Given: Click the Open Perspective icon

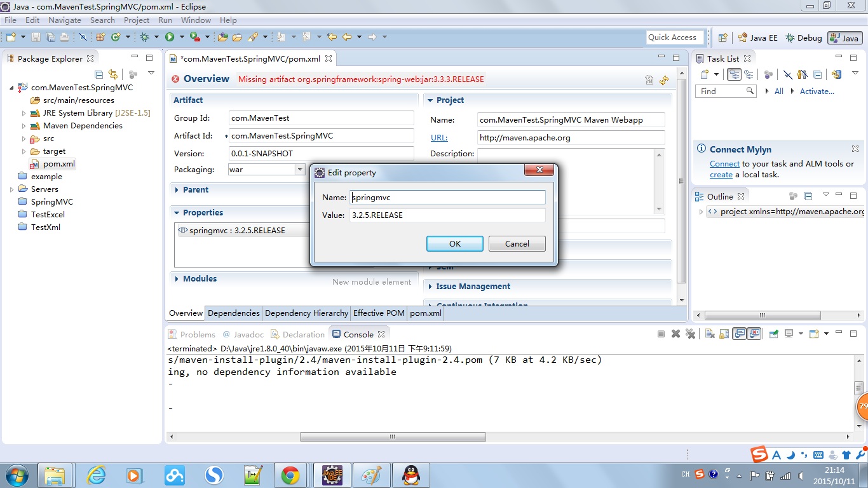Looking at the screenshot, I should 722,37.
